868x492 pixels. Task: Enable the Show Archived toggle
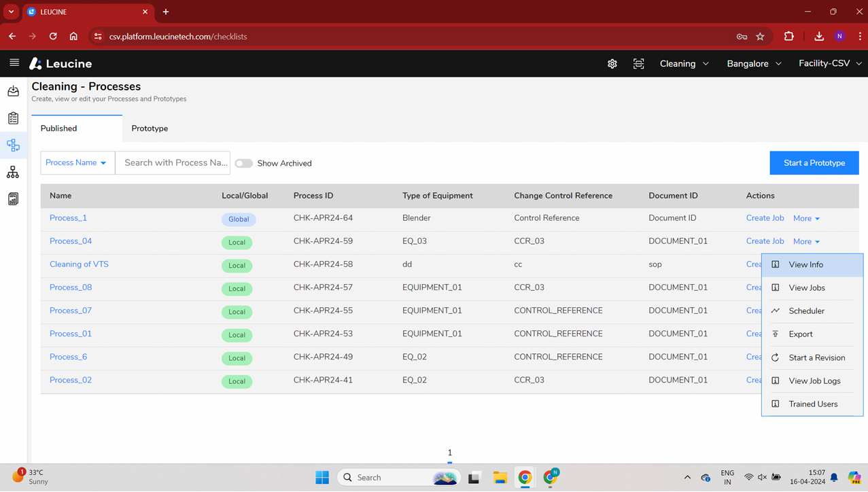[243, 163]
